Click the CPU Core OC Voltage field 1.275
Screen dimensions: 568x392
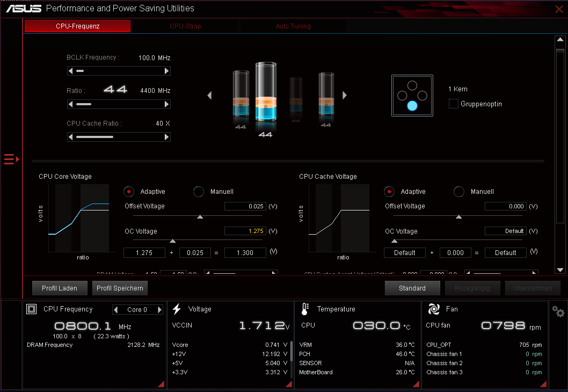coord(245,231)
